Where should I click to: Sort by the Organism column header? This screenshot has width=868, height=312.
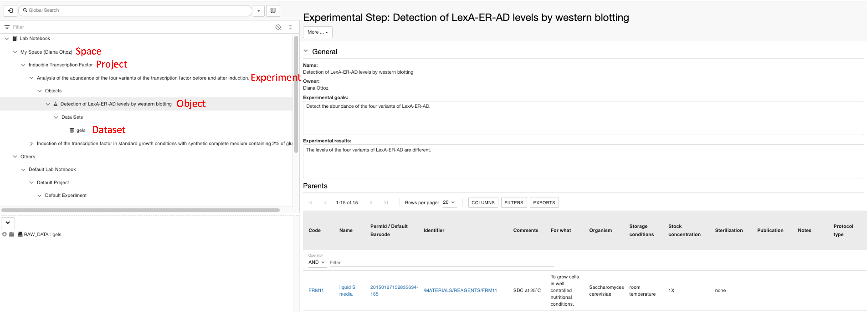(x=600, y=231)
